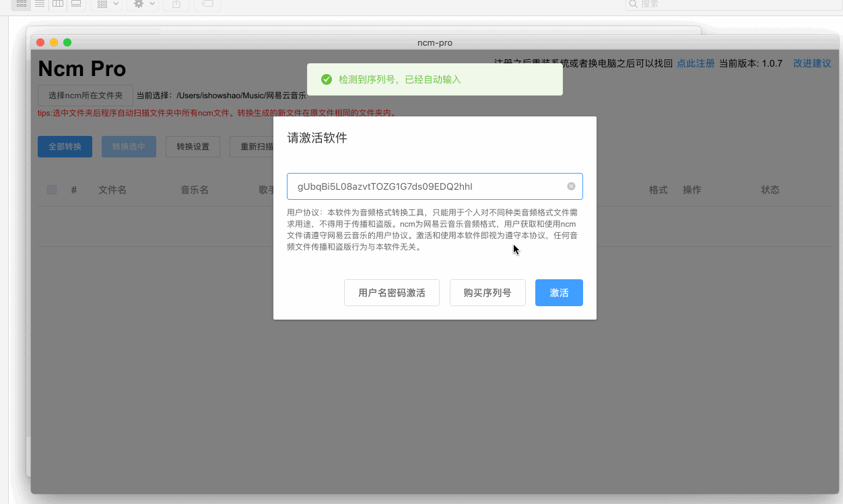Open the 点此注册 registration link

click(x=696, y=63)
